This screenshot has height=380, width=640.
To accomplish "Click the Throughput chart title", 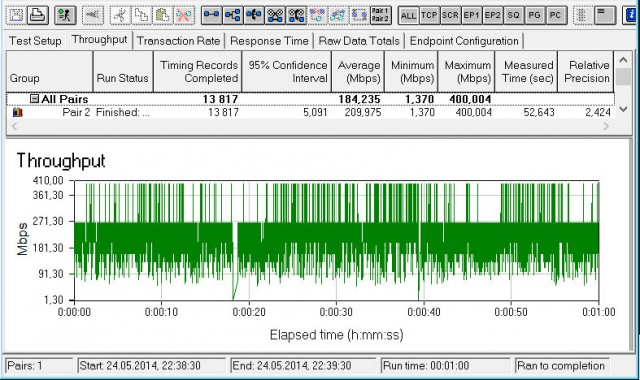I will (x=61, y=161).
